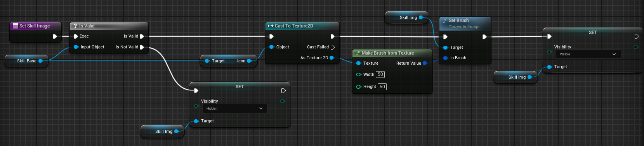644x146 pixels.
Task: Click the Icon output pin
Action: (x=249, y=61)
